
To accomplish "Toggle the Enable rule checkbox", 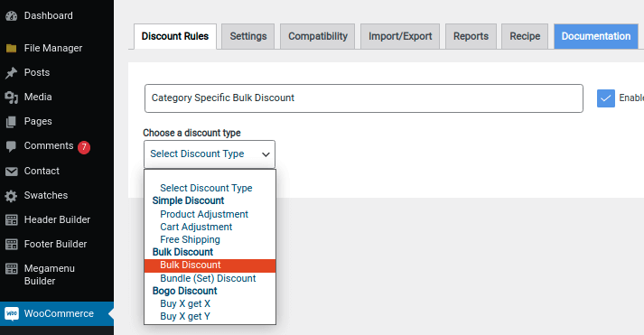I will [606, 98].
